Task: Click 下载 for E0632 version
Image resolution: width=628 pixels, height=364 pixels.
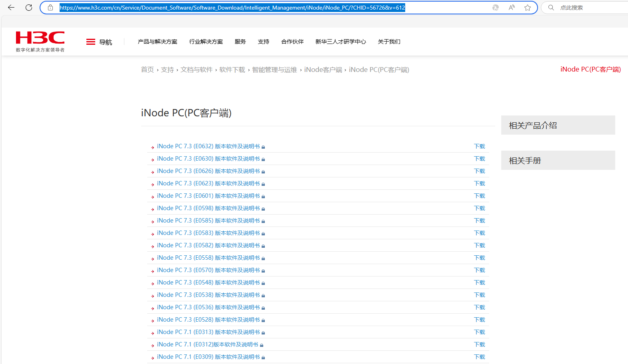Action: click(480, 146)
